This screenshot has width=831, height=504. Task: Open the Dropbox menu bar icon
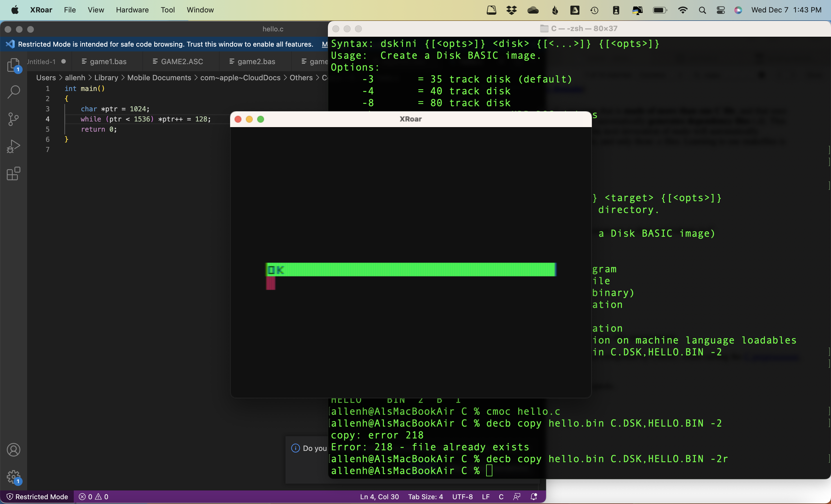(x=511, y=10)
